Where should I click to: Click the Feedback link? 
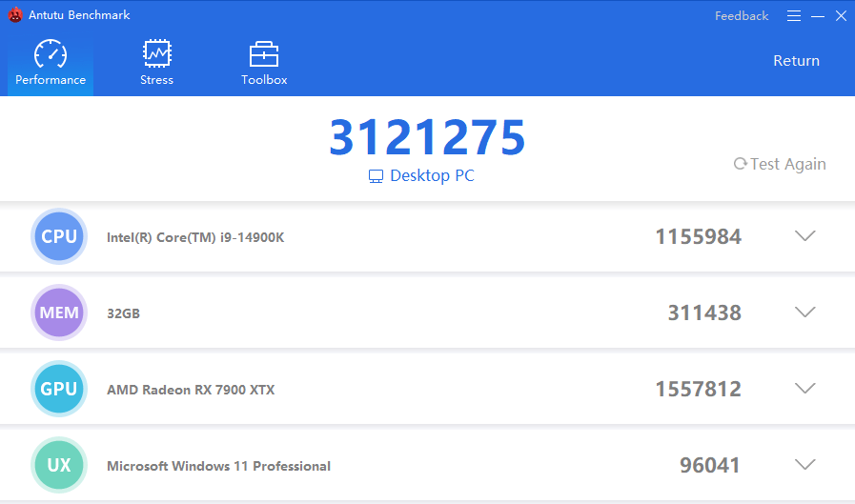point(742,16)
